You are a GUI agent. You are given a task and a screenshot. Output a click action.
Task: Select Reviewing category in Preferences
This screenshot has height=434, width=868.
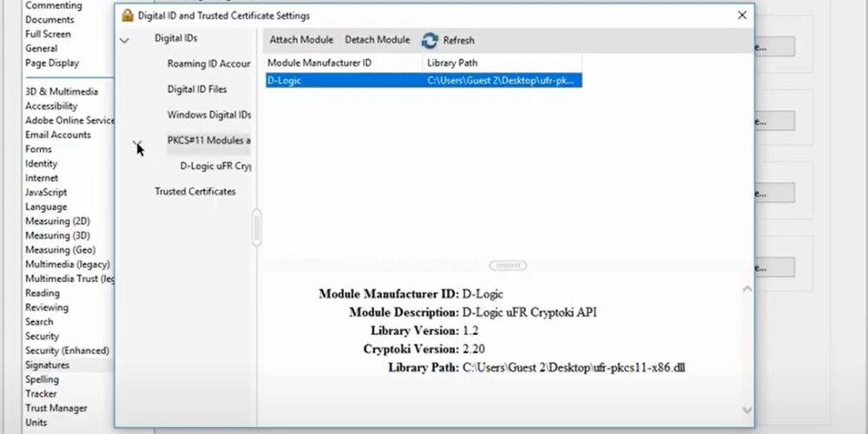tap(47, 308)
